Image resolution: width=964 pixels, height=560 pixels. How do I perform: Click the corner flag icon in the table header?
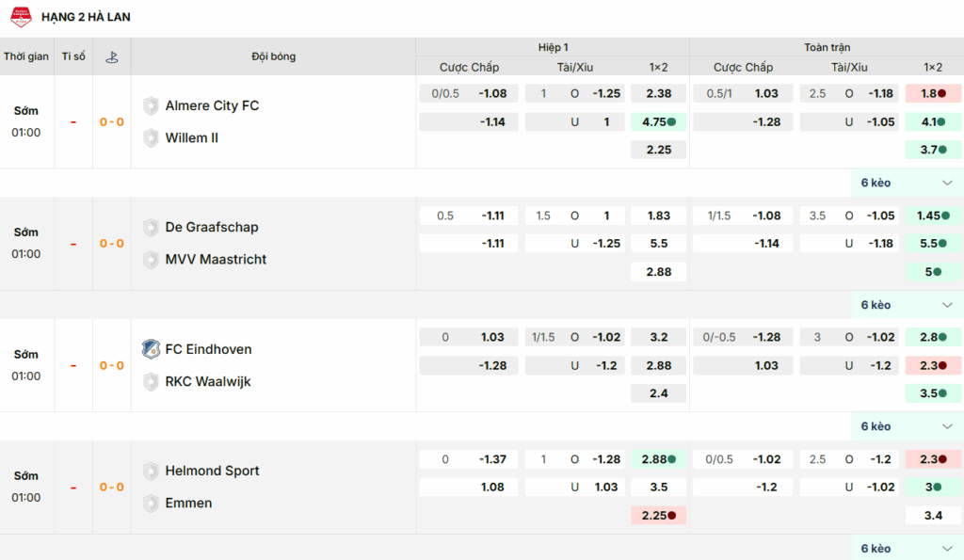(x=112, y=56)
